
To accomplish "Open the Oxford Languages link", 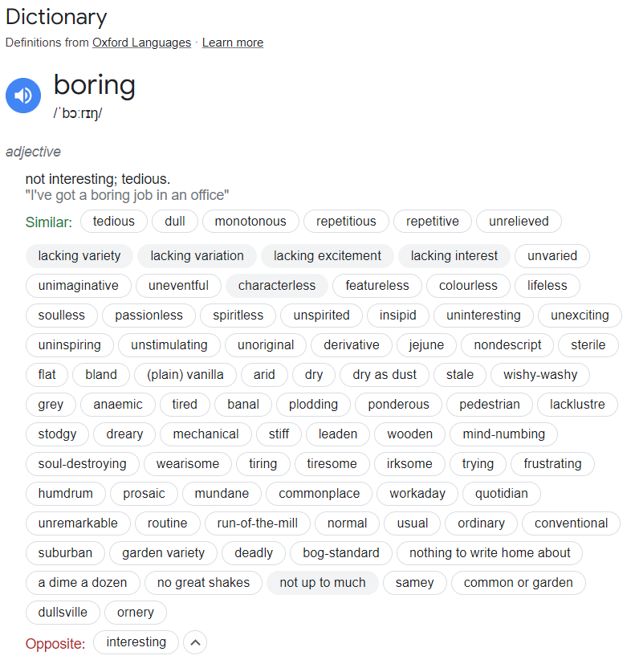I will click(141, 43).
